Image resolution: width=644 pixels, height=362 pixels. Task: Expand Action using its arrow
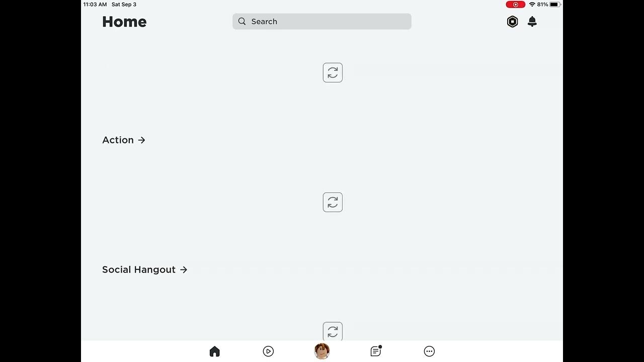(142, 140)
